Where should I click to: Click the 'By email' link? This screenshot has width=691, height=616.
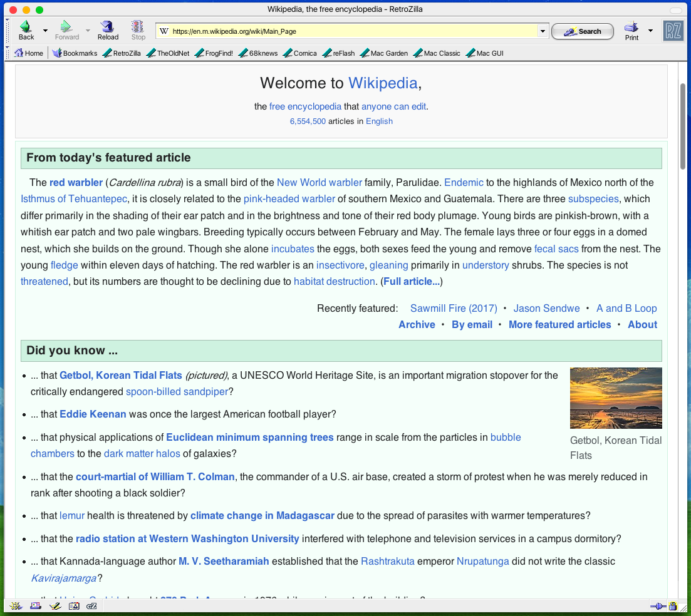472,324
